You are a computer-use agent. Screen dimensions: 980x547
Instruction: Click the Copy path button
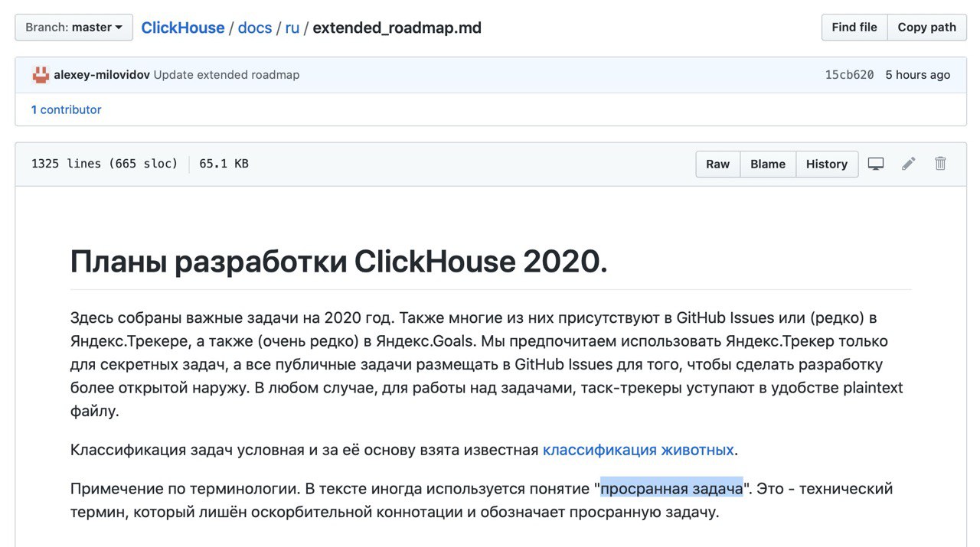[927, 27]
